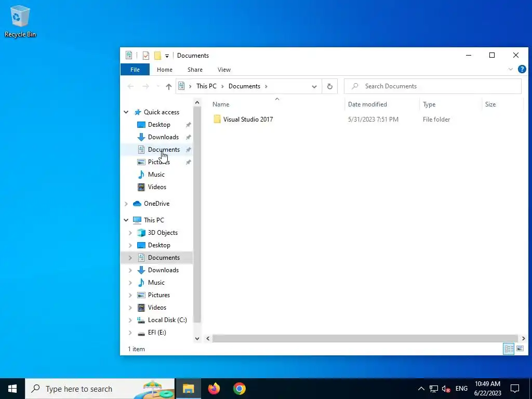
Task: Open Downloads under This PC
Action: click(163, 270)
